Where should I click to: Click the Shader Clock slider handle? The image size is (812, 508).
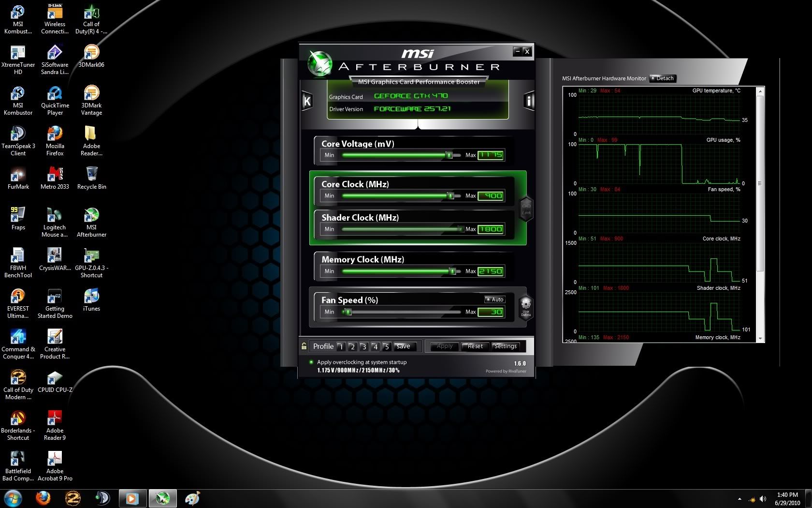point(461,229)
